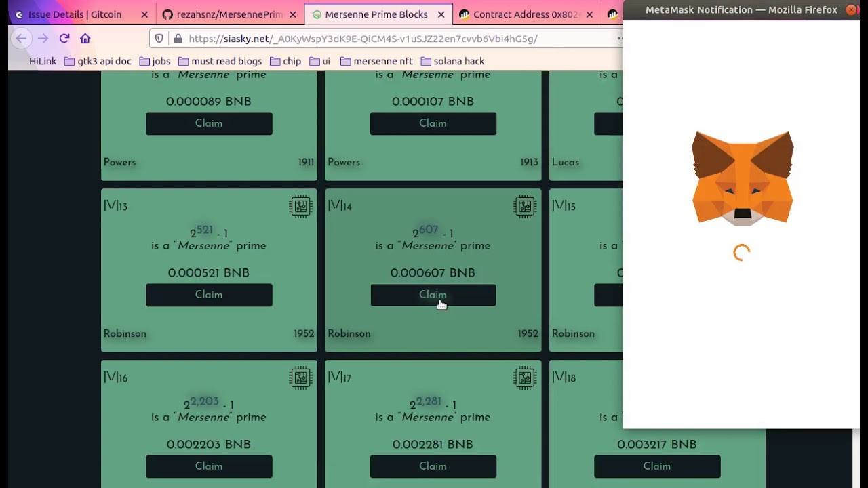Claim the M13 block for 0.000521 BNB

209,295
